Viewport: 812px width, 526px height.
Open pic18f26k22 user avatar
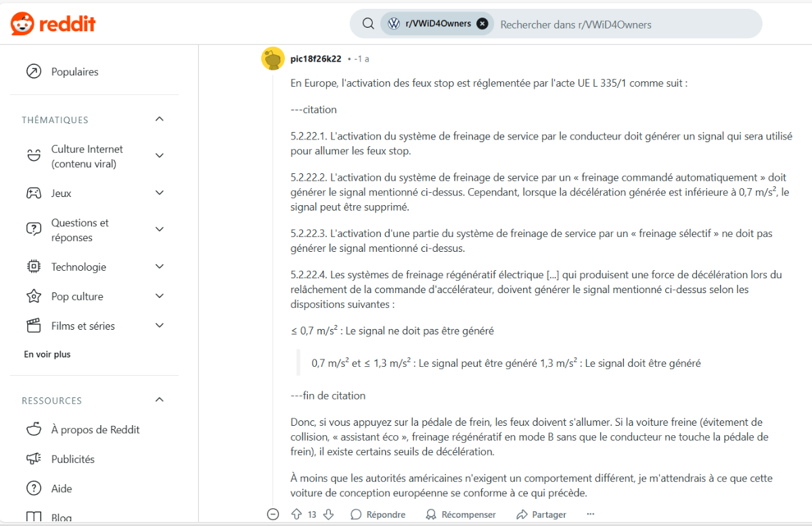(x=273, y=59)
